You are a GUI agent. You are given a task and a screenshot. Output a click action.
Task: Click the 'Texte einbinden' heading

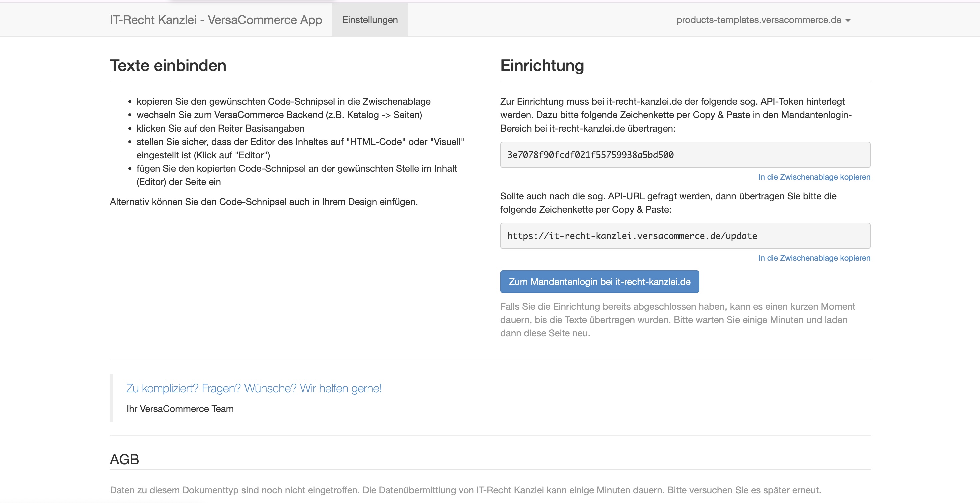pos(168,65)
